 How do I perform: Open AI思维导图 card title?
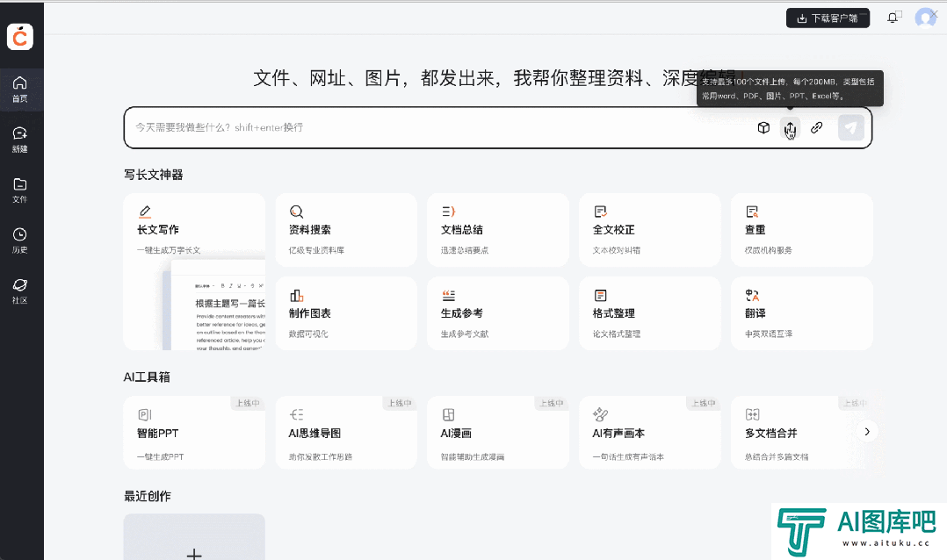coord(314,434)
